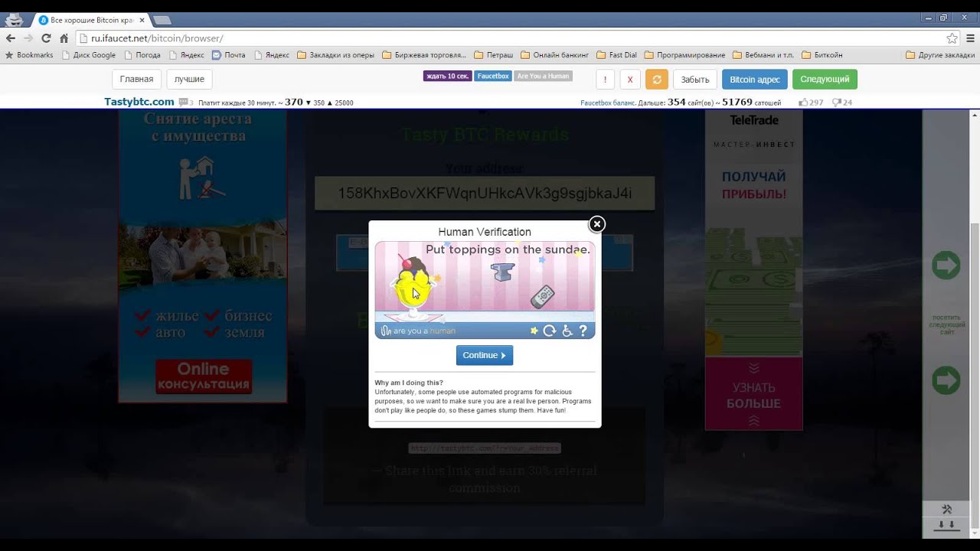The width and height of the screenshot is (980, 551).
Task: Click the browser home icon
Action: click(x=64, y=38)
